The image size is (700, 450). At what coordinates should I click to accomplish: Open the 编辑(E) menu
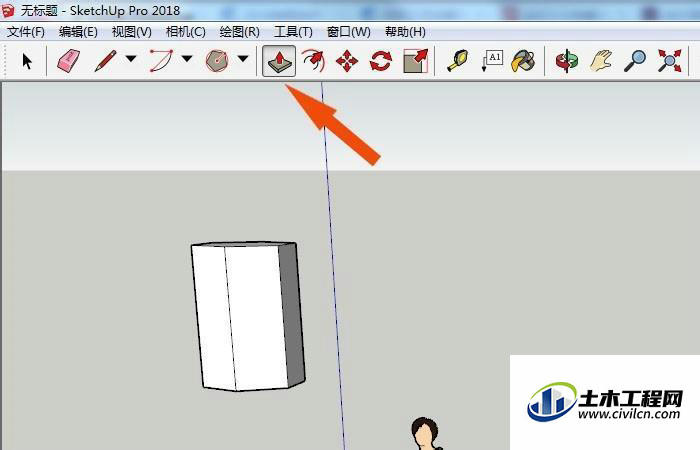coord(78,32)
